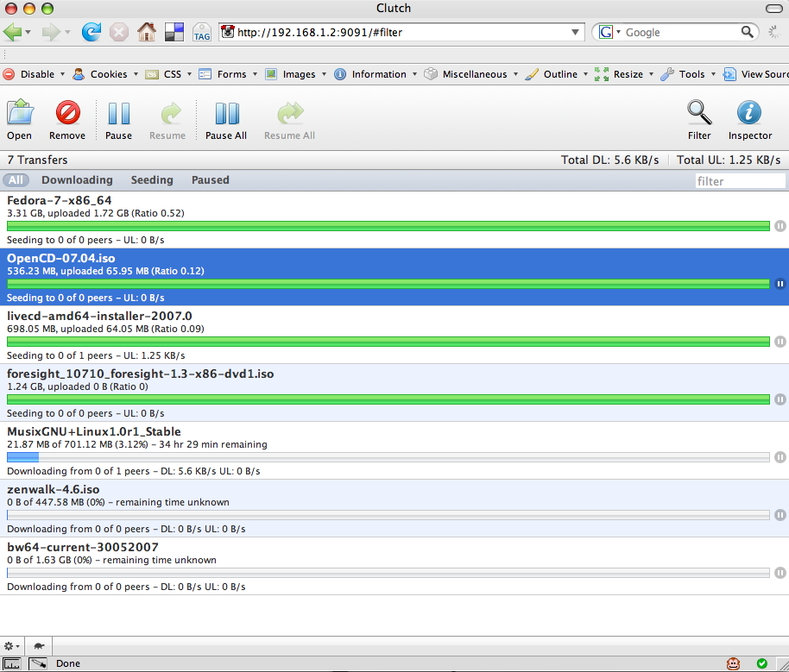Image resolution: width=789 pixels, height=672 pixels.
Task: Pause the selected transfer
Action: tap(119, 120)
